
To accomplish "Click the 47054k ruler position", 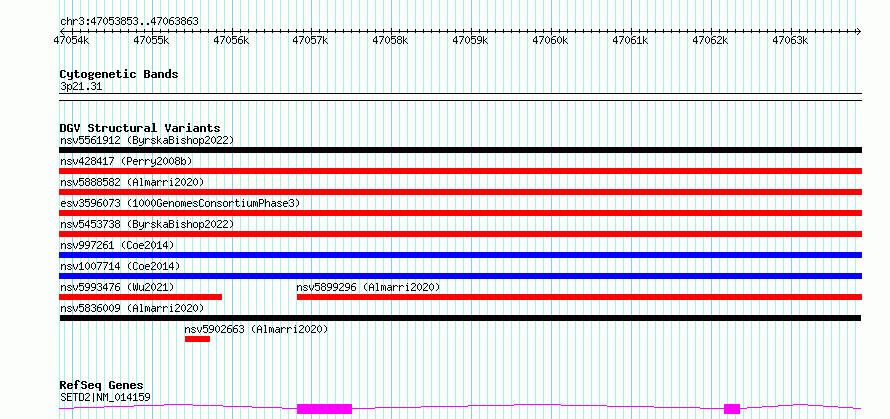I will [72, 40].
